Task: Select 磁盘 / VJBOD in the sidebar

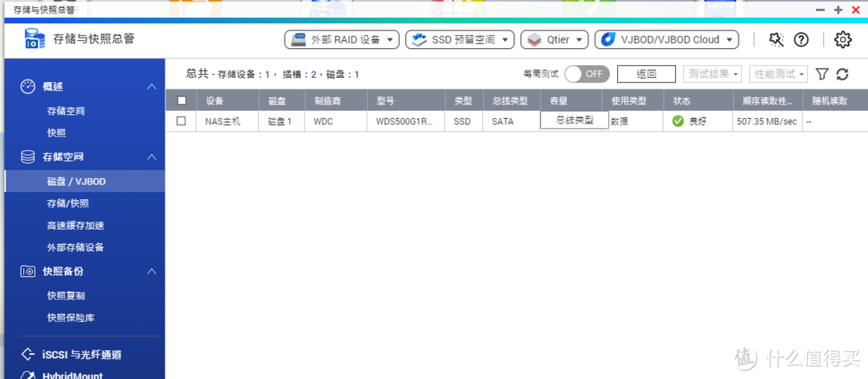Action: pos(84,181)
